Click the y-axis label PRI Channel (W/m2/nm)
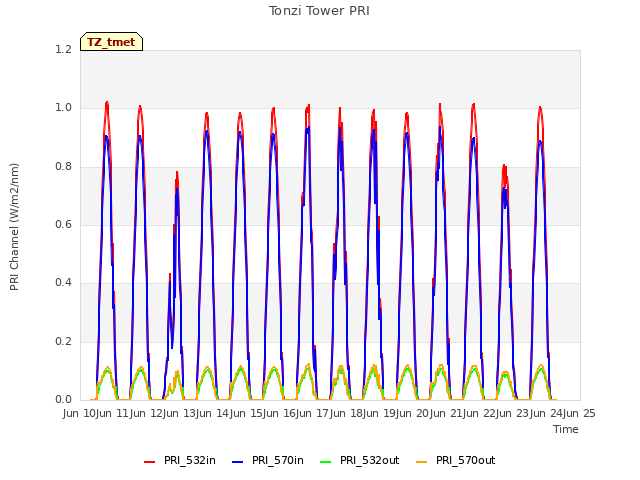The width and height of the screenshot is (640, 480). pos(14,227)
